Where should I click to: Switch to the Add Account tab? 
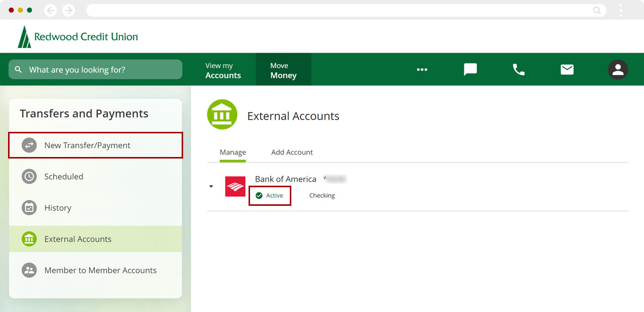(x=292, y=152)
